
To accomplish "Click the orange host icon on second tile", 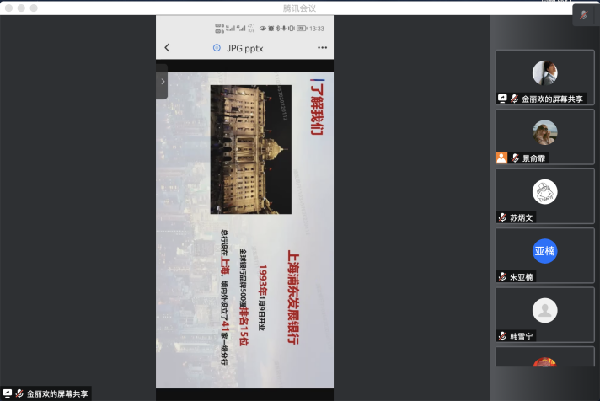I will pyautogui.click(x=502, y=158).
